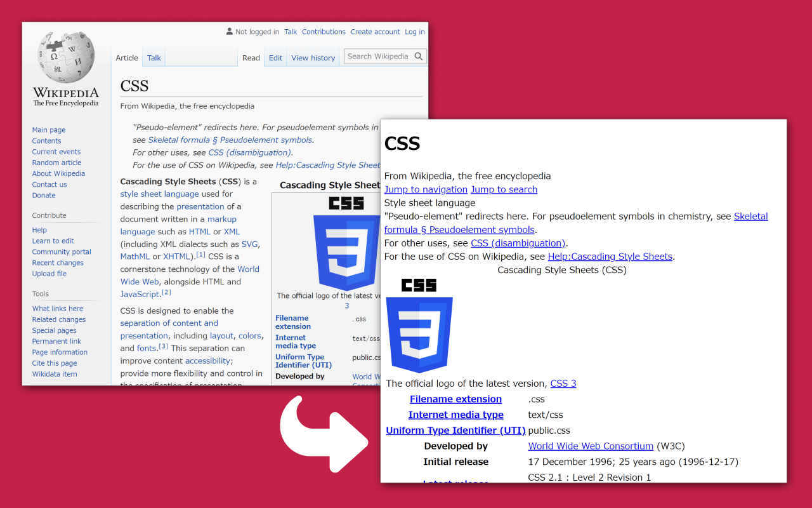Click inside the Search Wikipedia box
The image size is (812, 508).
(379, 56)
